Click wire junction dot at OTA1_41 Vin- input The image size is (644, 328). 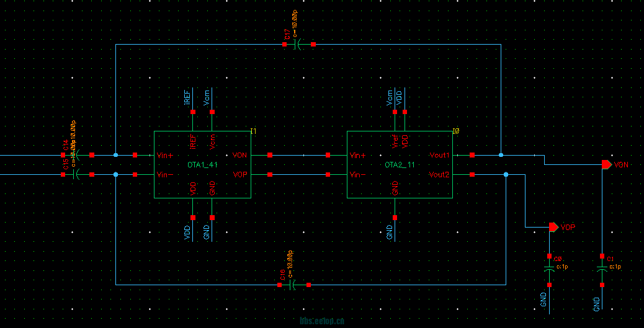click(x=116, y=174)
